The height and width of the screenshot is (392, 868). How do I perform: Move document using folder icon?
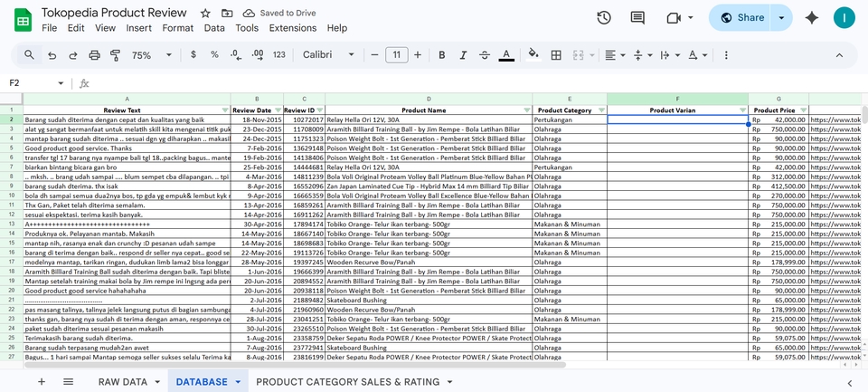pos(227,14)
